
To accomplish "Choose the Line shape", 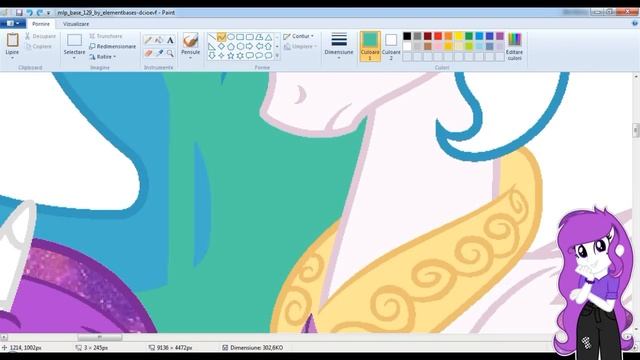I will point(212,38).
